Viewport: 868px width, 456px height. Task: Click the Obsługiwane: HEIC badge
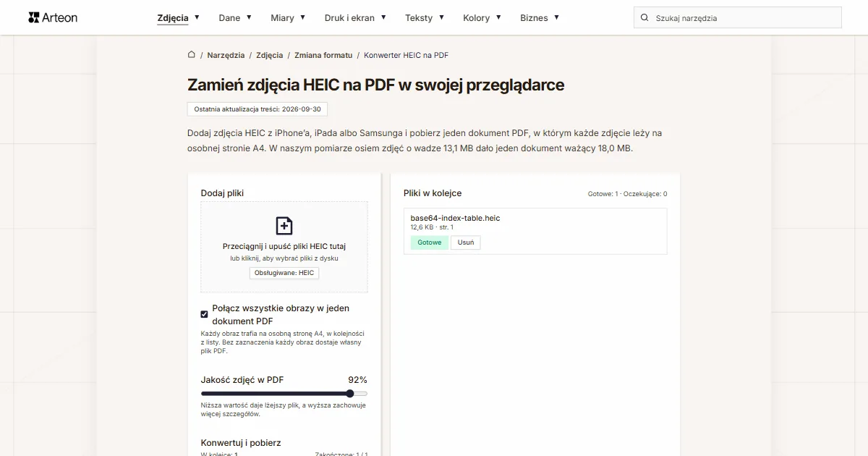284,273
